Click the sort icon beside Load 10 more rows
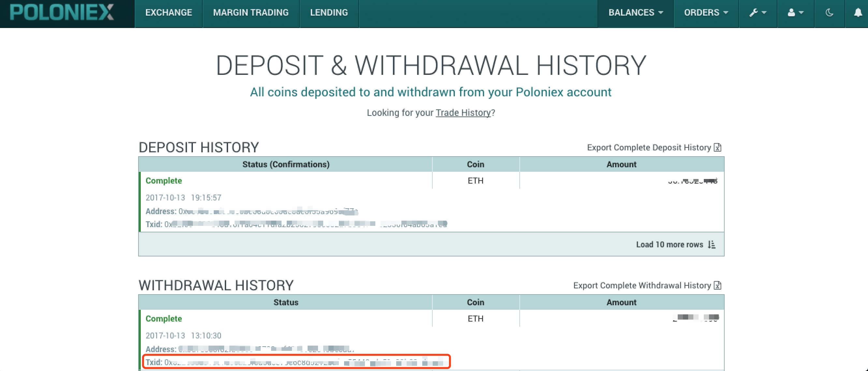Screen dimensions: 868x371 pyautogui.click(x=712, y=245)
